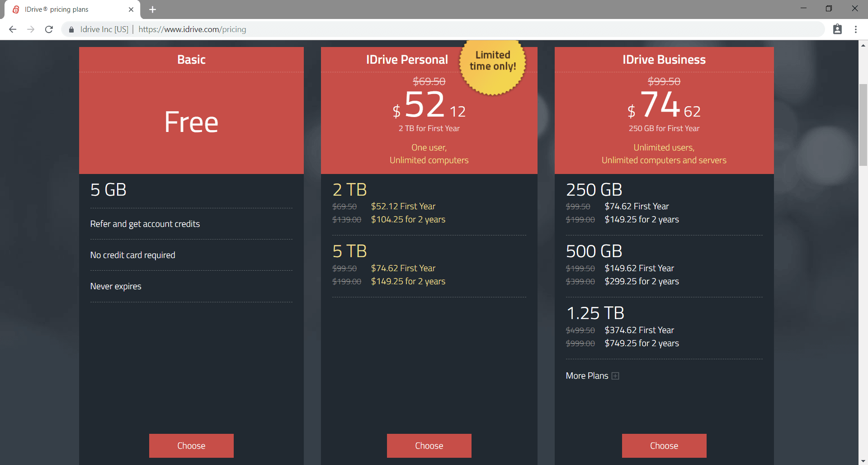Image resolution: width=868 pixels, height=465 pixels.
Task: Close the IDrive pricing plans tab
Action: coord(131,9)
